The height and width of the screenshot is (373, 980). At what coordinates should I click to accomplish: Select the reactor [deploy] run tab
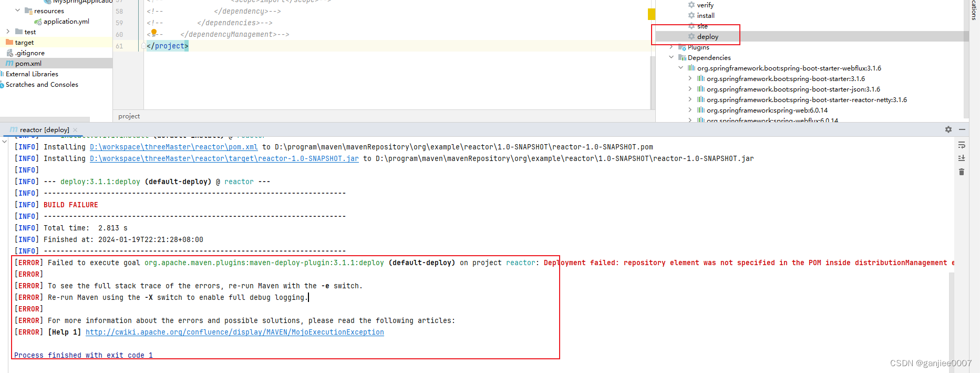click(x=44, y=130)
